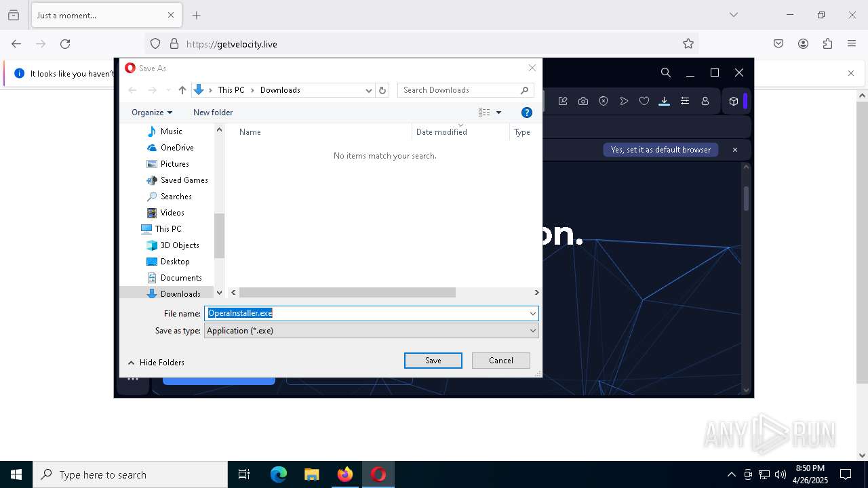Dismiss the default browser prompt in Opera
This screenshot has width=868, height=488.
(734, 150)
